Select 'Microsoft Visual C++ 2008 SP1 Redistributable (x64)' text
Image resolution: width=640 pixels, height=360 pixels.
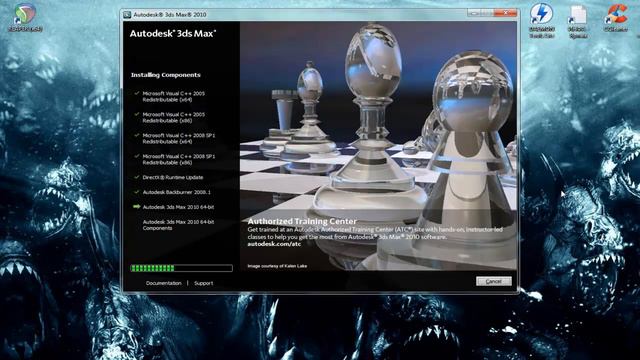(x=179, y=138)
